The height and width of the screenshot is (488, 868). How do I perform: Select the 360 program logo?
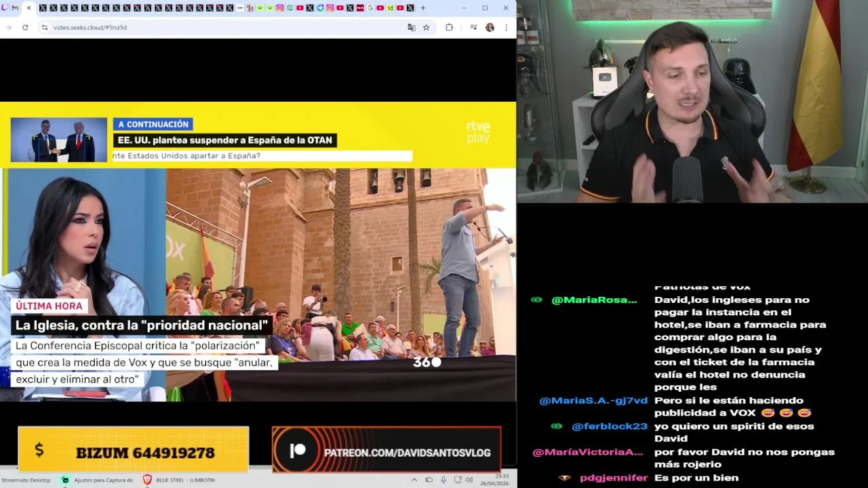(x=427, y=362)
